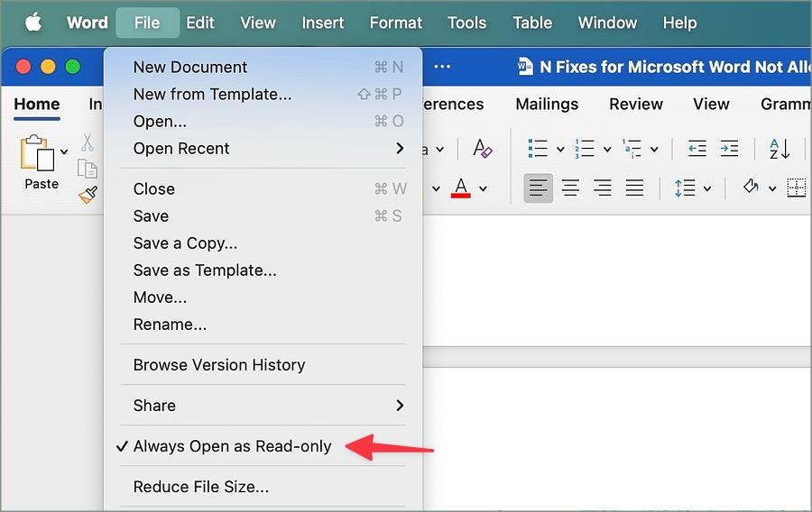Screen dimensions: 812x512
Task: Open the Format menu
Action: (396, 23)
